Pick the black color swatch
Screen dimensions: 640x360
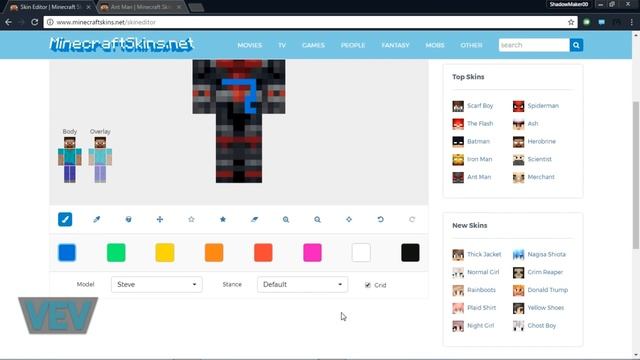coord(410,253)
